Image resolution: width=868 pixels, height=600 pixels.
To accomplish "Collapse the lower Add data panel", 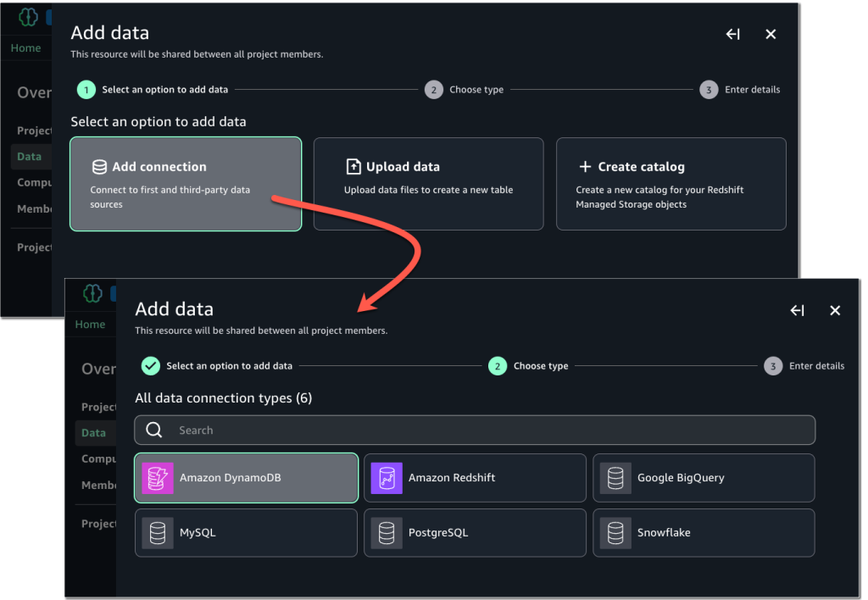I will [x=798, y=310].
